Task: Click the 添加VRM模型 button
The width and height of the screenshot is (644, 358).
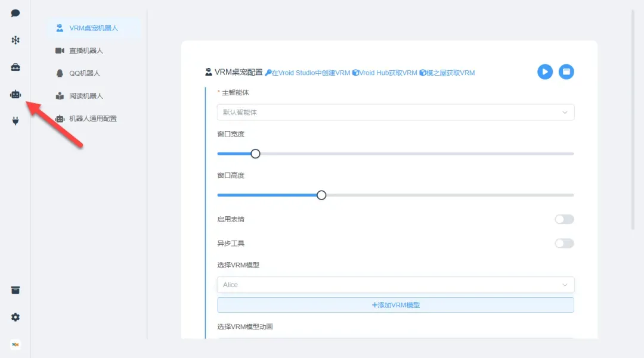Action: pos(395,305)
